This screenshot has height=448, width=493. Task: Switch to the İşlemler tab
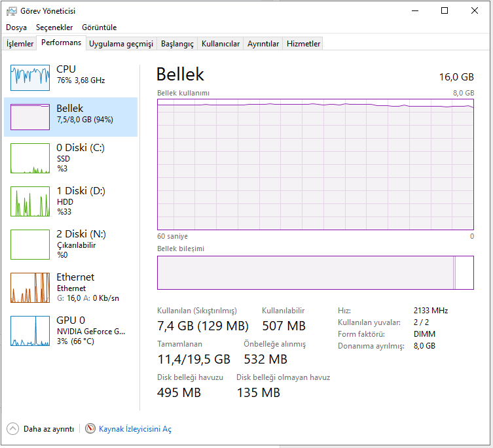tap(20, 44)
